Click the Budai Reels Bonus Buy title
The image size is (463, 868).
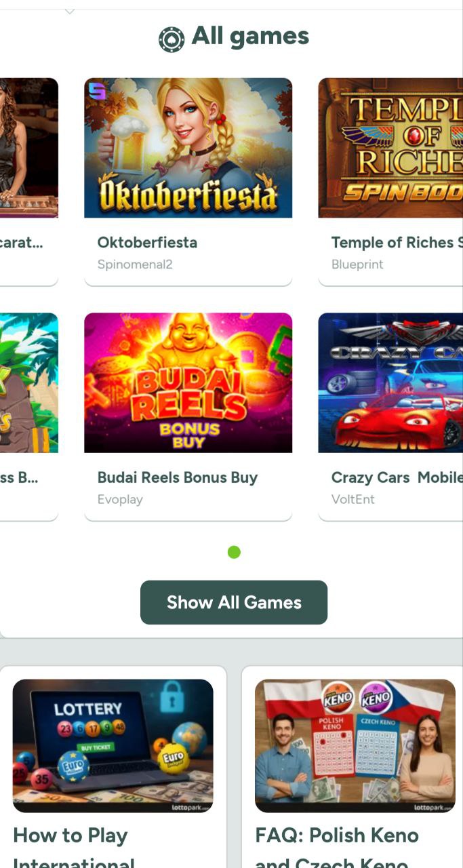pos(178,477)
